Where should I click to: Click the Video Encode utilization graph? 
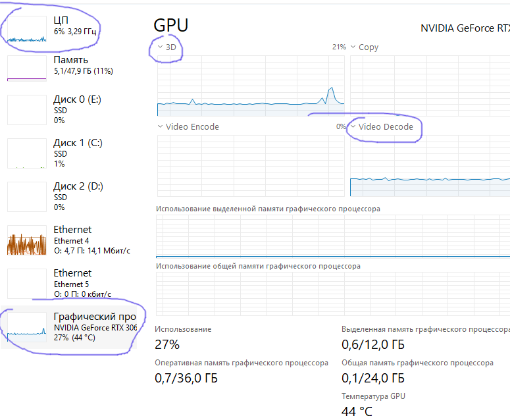pos(251,166)
